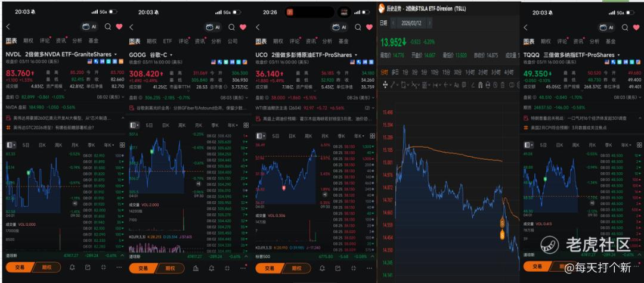Open the 评论 tab on the UCO screen

tap(294, 42)
